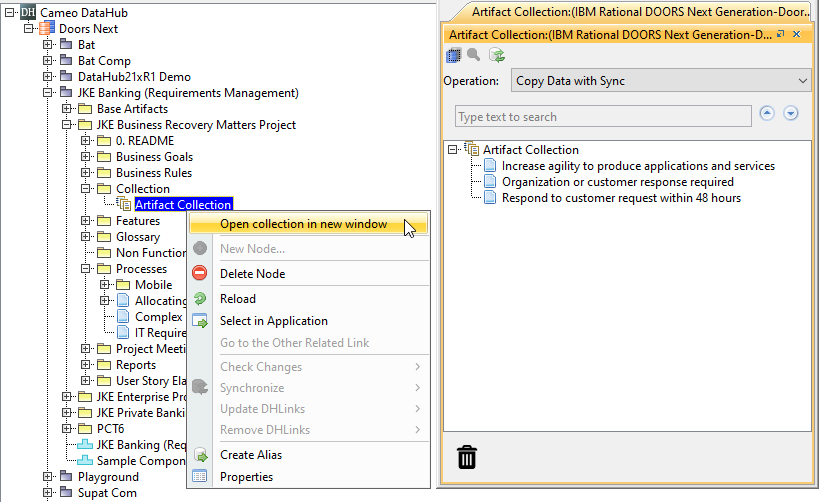Click the Artifact Collection icon in right panel
The width and height of the screenshot is (822, 504).
click(x=472, y=149)
